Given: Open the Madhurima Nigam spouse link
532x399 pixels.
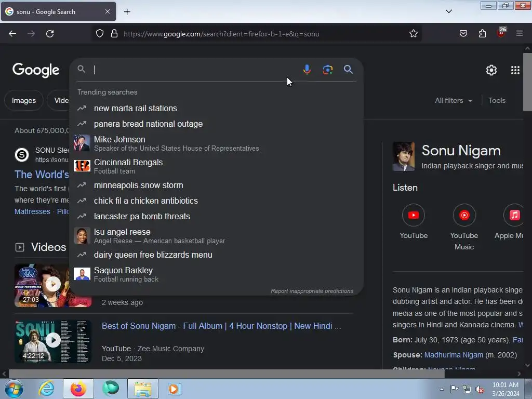Looking at the screenshot, I should [454, 355].
